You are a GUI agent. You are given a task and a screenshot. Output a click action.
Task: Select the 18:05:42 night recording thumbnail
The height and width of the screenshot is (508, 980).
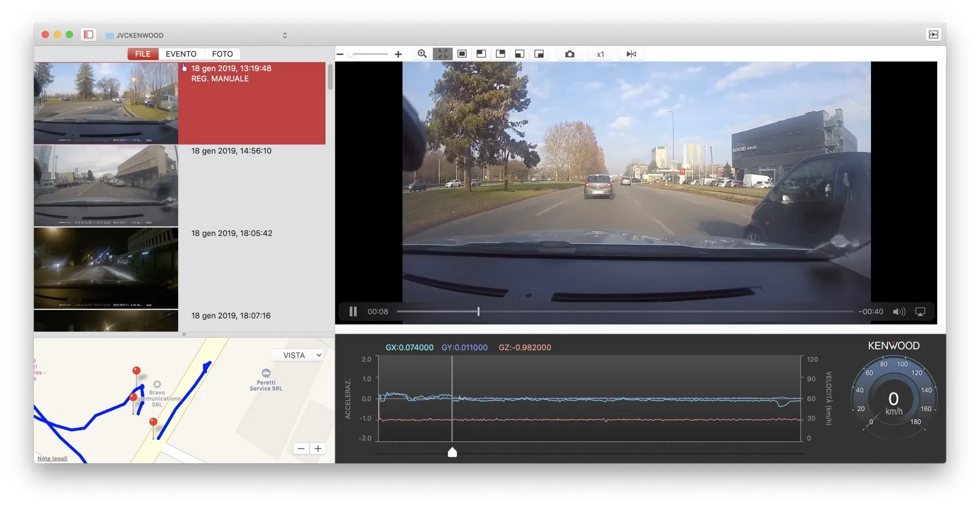tap(106, 268)
